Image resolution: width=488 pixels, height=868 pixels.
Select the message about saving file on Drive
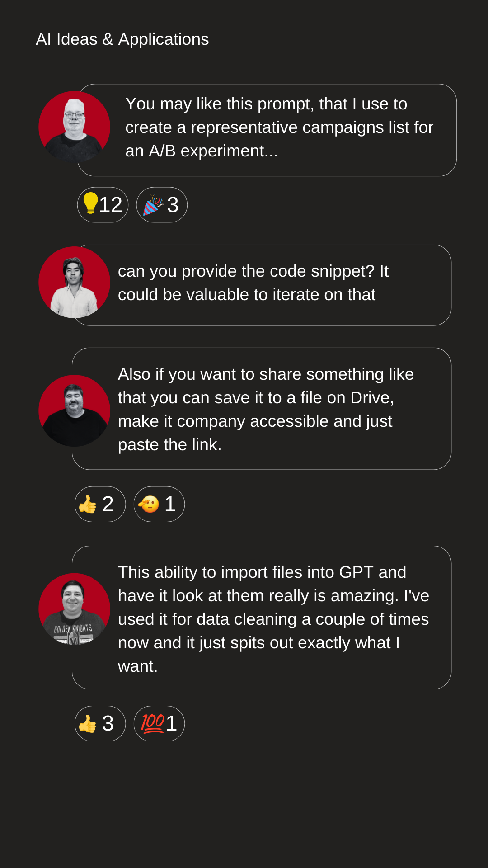coord(262,409)
